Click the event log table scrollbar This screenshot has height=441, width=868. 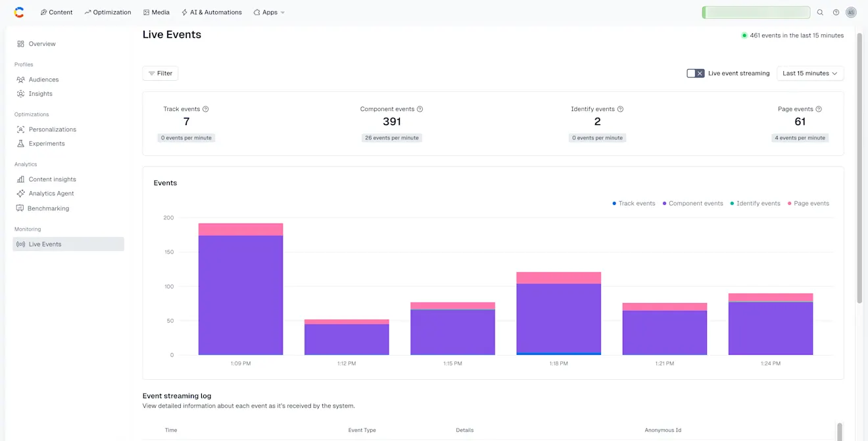pyautogui.click(x=839, y=432)
